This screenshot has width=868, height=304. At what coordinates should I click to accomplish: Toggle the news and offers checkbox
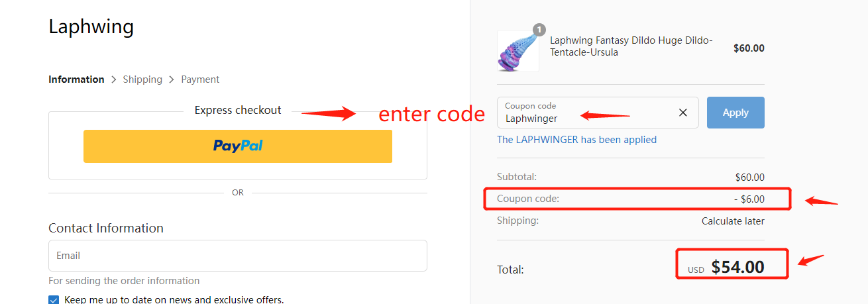pyautogui.click(x=54, y=300)
